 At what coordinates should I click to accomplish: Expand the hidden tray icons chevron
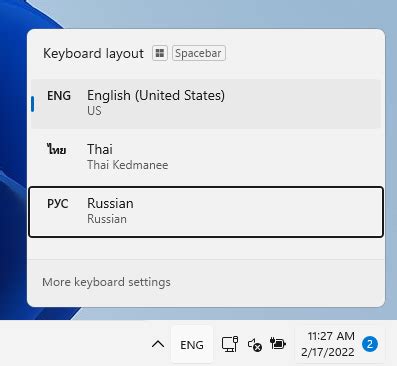(158, 344)
